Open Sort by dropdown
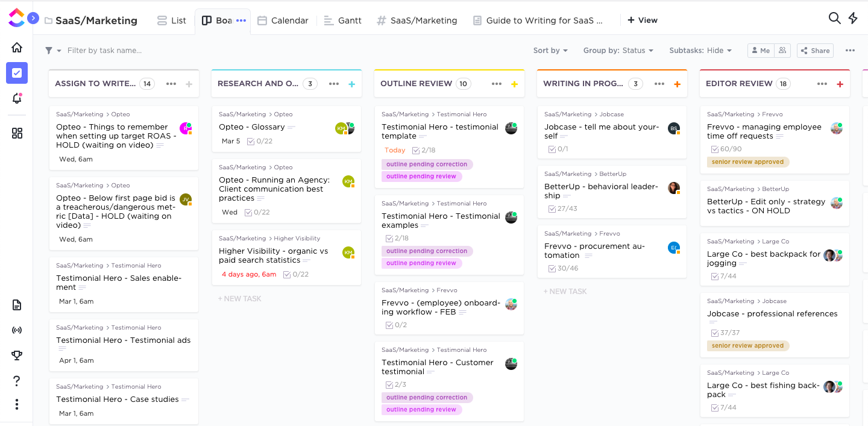This screenshot has width=868, height=426. [x=550, y=51]
